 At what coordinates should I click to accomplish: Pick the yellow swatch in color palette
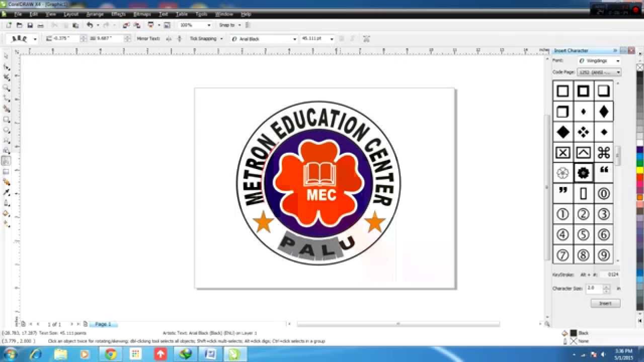tap(640, 170)
